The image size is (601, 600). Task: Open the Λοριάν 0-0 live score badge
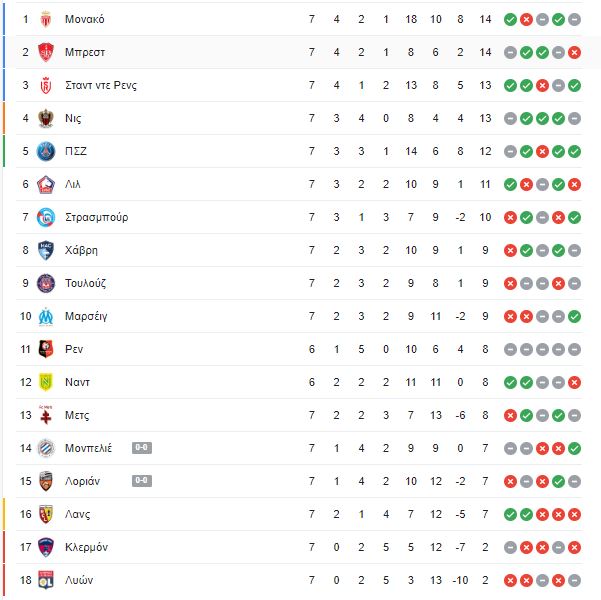tap(142, 481)
